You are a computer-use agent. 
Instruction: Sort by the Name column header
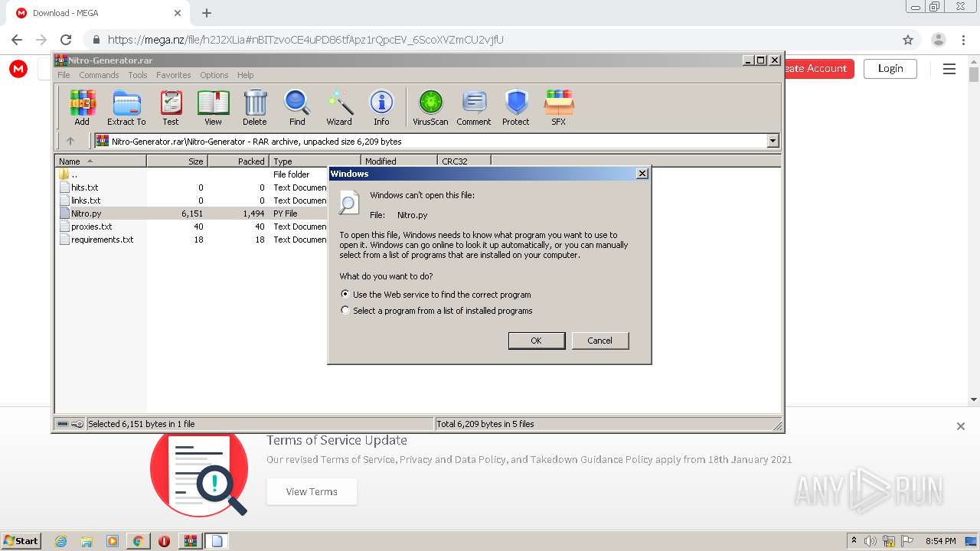tap(100, 161)
